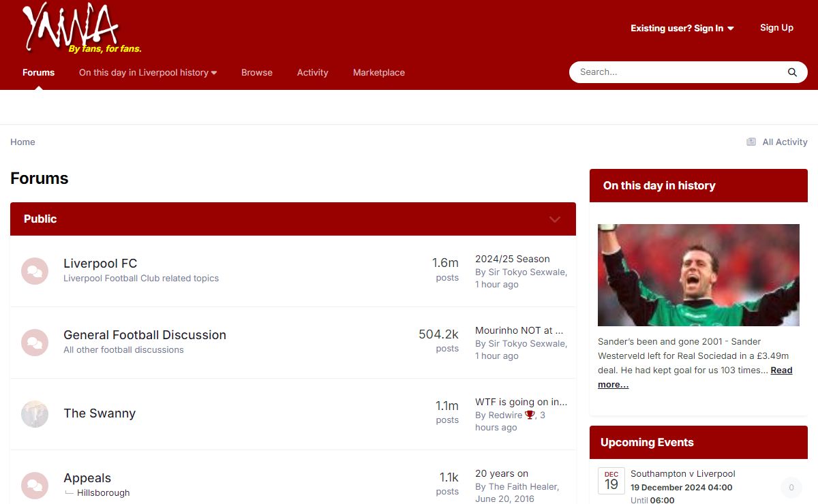Click Liverpool Football Club related topics description

pyautogui.click(x=141, y=278)
